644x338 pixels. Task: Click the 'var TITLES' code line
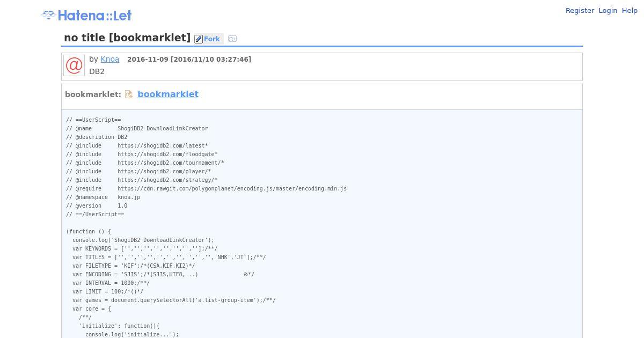(x=169, y=258)
